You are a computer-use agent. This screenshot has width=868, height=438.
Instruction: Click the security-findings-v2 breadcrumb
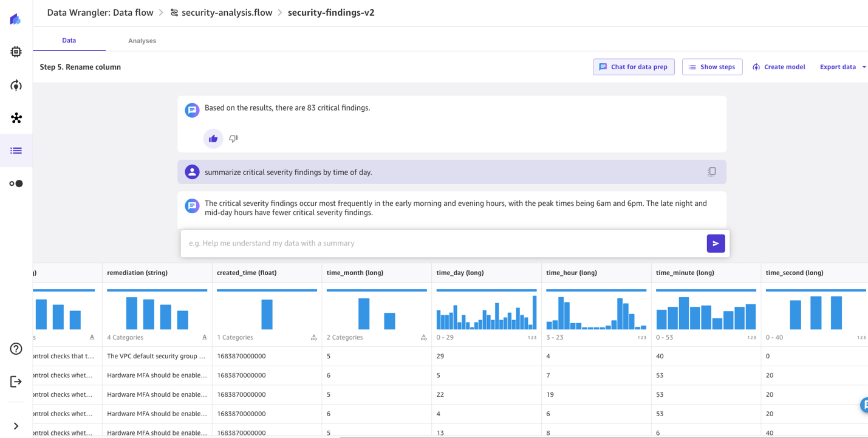(331, 12)
